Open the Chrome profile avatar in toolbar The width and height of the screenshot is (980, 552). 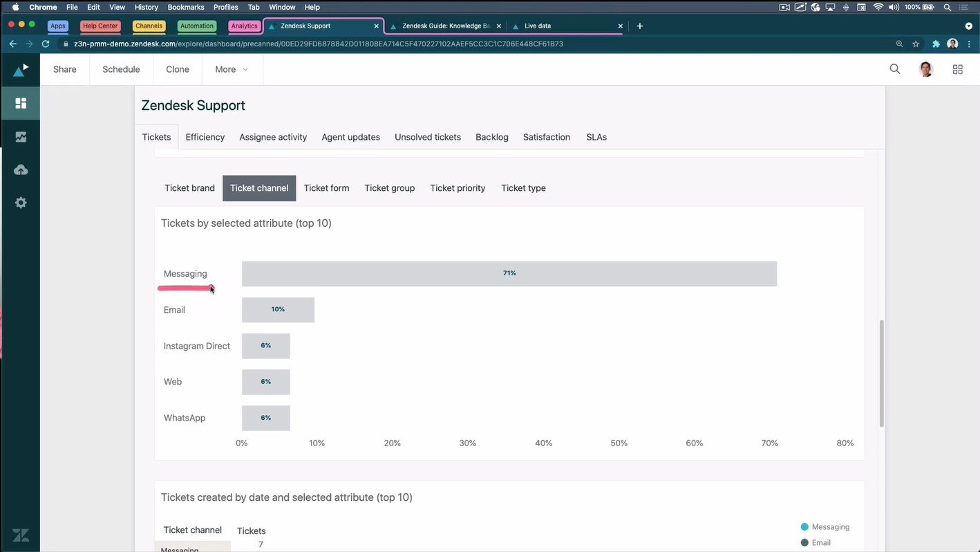[x=952, y=44]
